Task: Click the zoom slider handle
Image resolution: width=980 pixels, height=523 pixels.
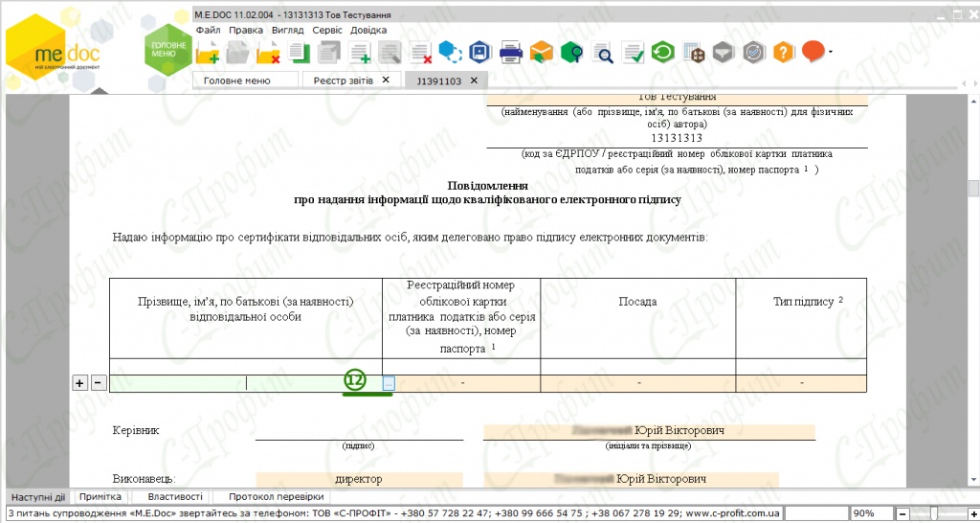Action: (934, 513)
